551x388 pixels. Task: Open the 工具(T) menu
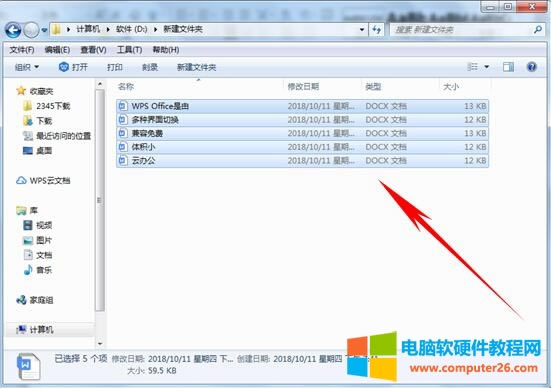pos(129,50)
